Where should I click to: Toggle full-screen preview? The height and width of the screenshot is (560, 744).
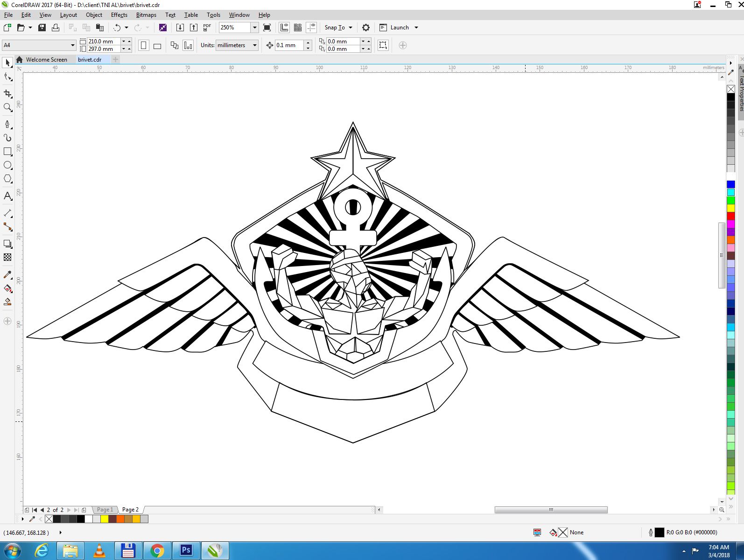[x=267, y=28]
